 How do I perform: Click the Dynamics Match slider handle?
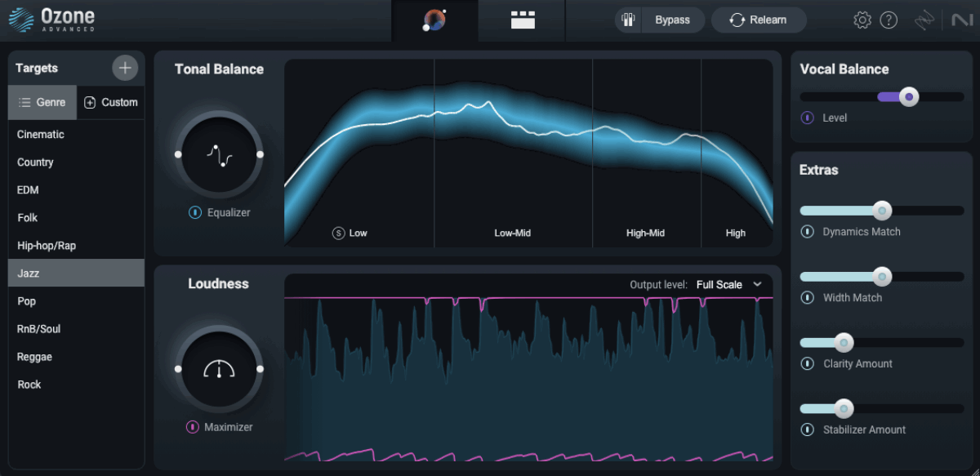[x=882, y=211]
